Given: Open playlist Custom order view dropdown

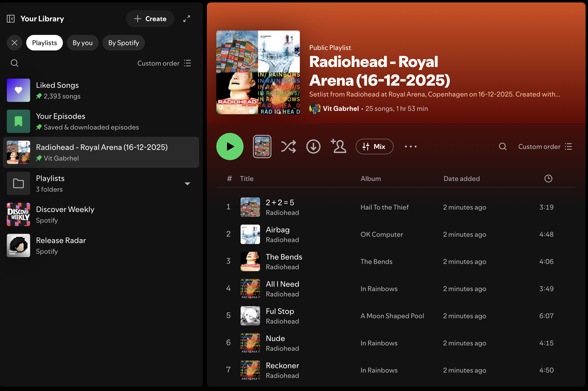Looking at the screenshot, I should point(545,147).
